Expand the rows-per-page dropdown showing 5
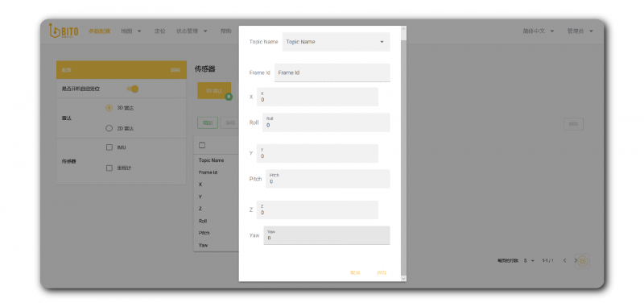644x307 pixels. 529,260
